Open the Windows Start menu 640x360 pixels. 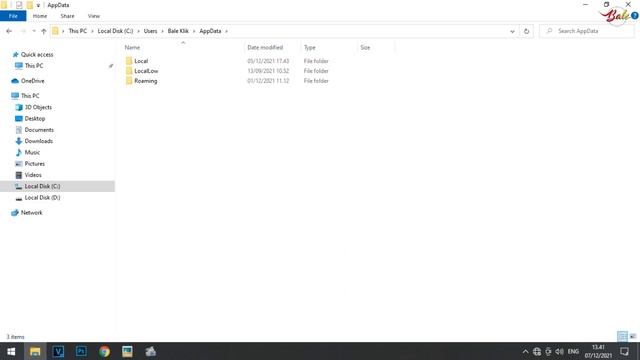11,351
